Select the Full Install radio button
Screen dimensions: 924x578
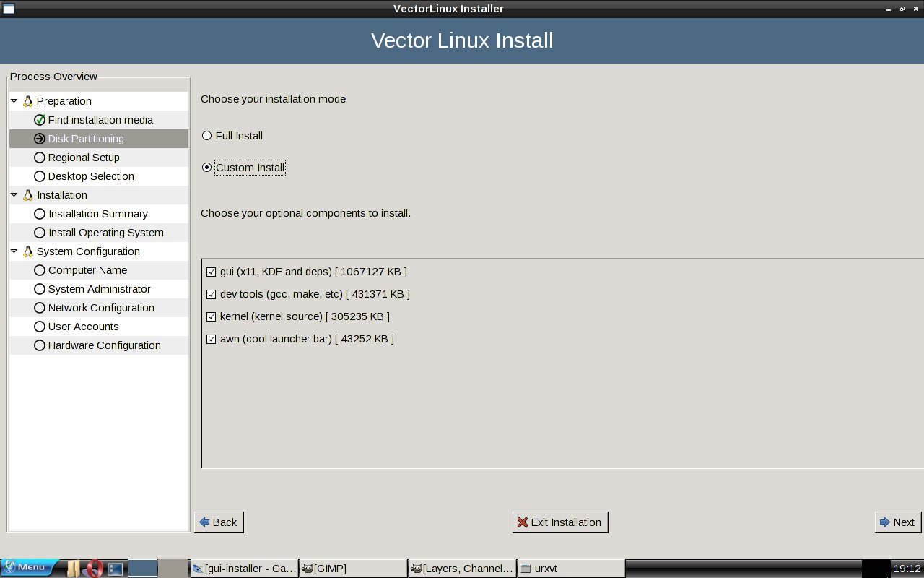(x=207, y=136)
